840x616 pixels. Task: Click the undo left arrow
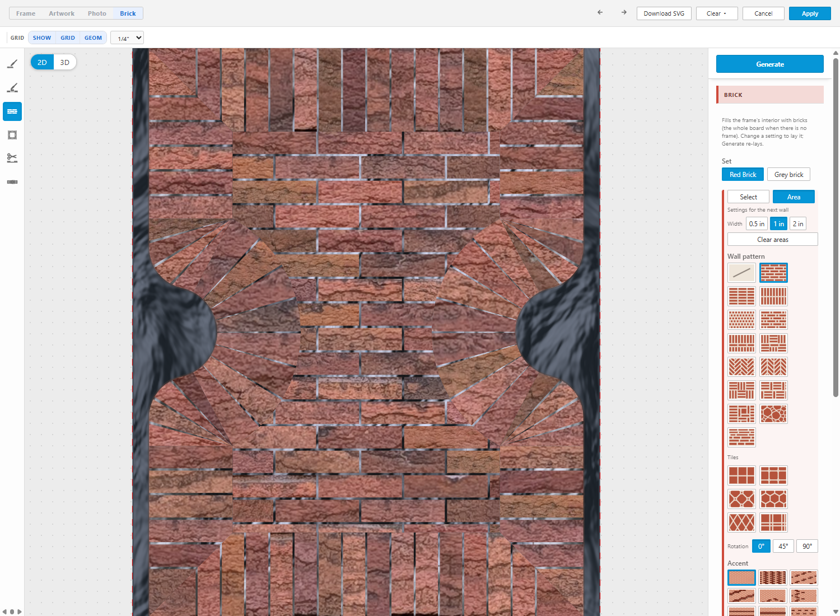(x=600, y=13)
